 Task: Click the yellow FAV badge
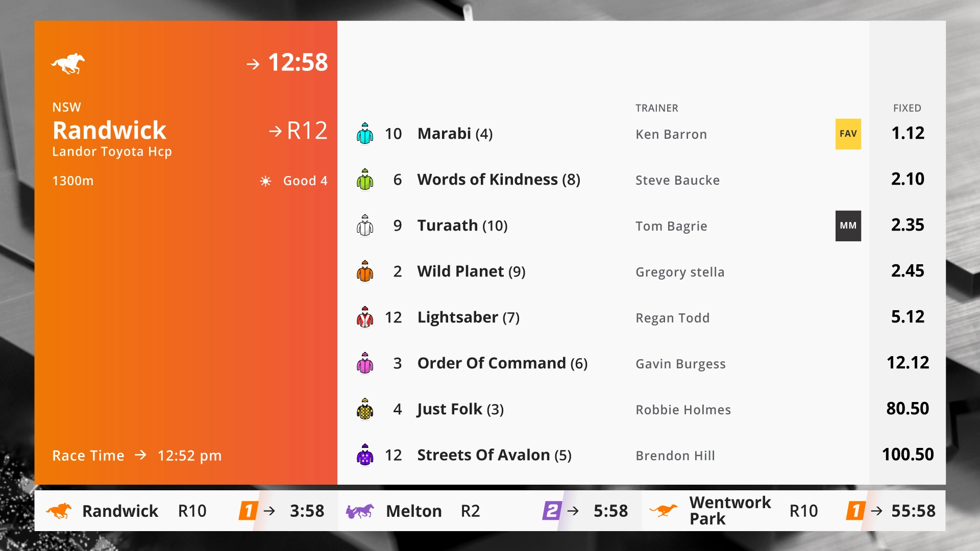tap(848, 134)
